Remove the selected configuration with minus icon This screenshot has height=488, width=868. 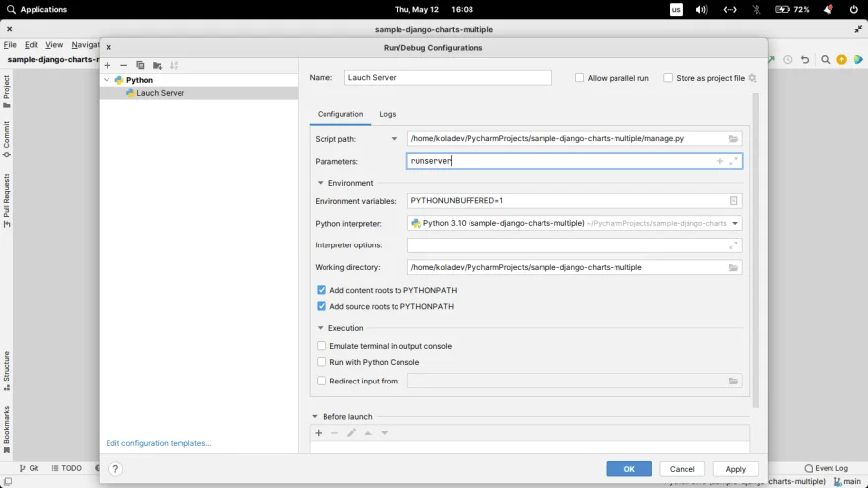(x=123, y=65)
